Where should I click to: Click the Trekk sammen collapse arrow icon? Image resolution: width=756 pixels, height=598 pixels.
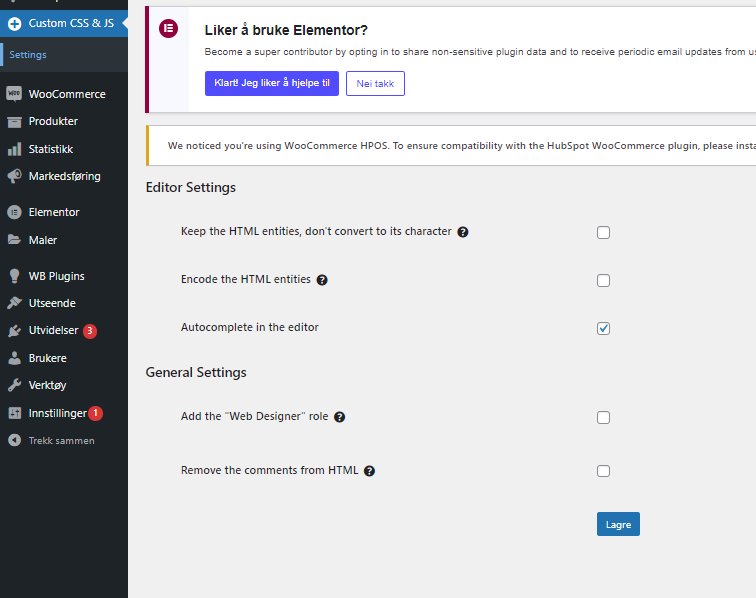14,440
